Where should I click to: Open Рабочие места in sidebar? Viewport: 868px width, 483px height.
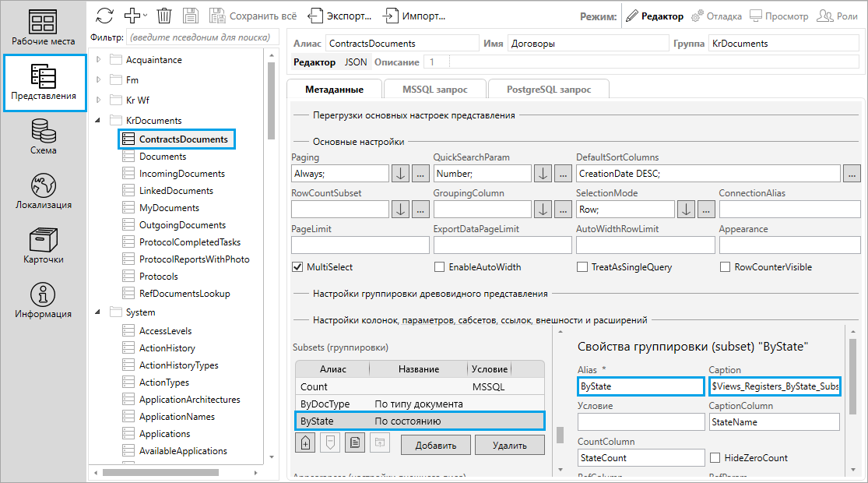pos(43,28)
